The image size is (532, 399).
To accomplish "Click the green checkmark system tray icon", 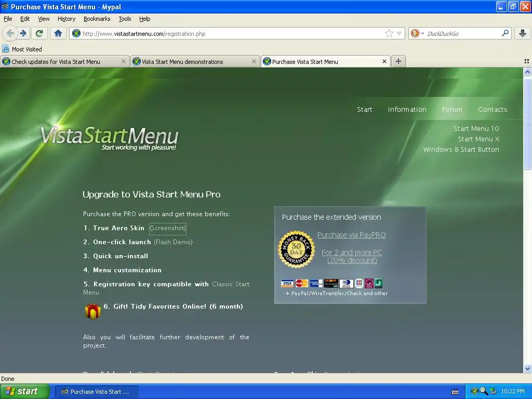I will (474, 391).
